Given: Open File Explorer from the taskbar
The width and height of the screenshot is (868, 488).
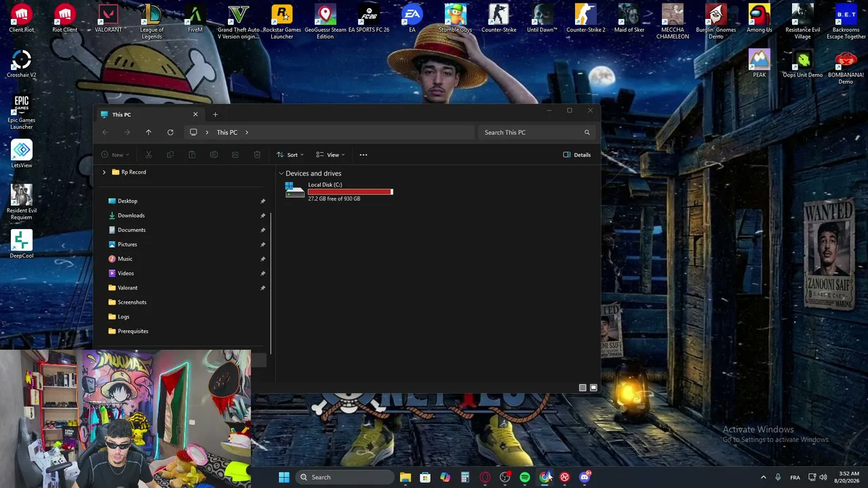Looking at the screenshot, I should point(406,477).
